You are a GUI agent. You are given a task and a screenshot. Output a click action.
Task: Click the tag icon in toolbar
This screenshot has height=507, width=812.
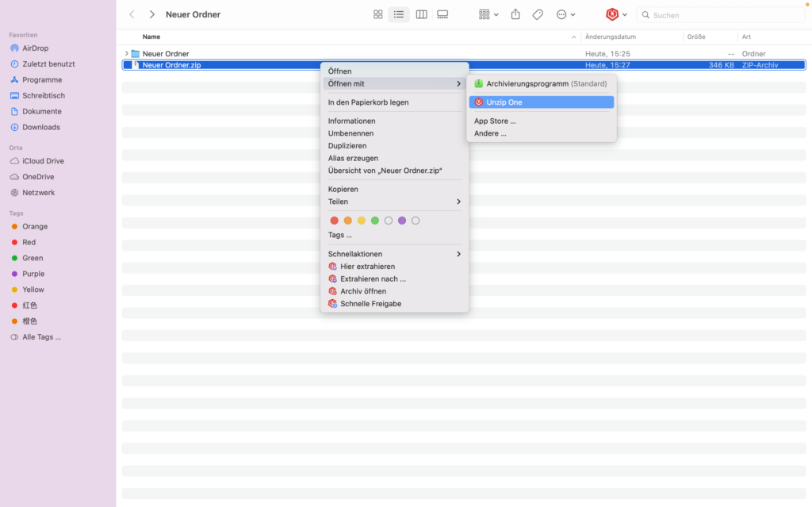(x=538, y=14)
